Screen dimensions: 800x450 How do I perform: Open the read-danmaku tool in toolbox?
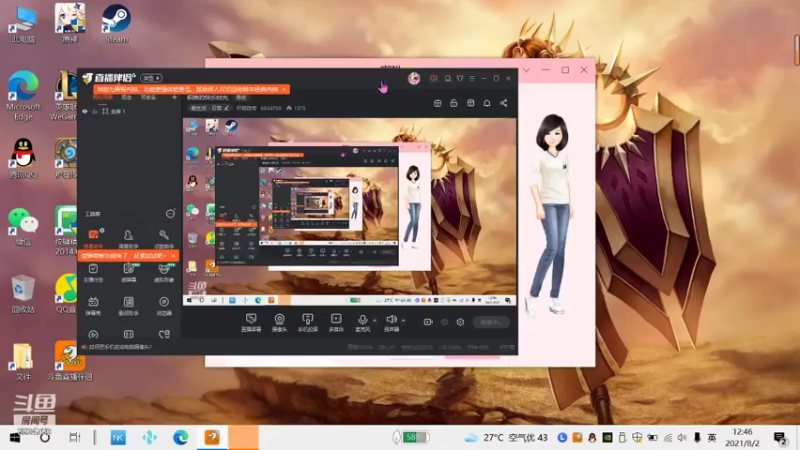128,272
